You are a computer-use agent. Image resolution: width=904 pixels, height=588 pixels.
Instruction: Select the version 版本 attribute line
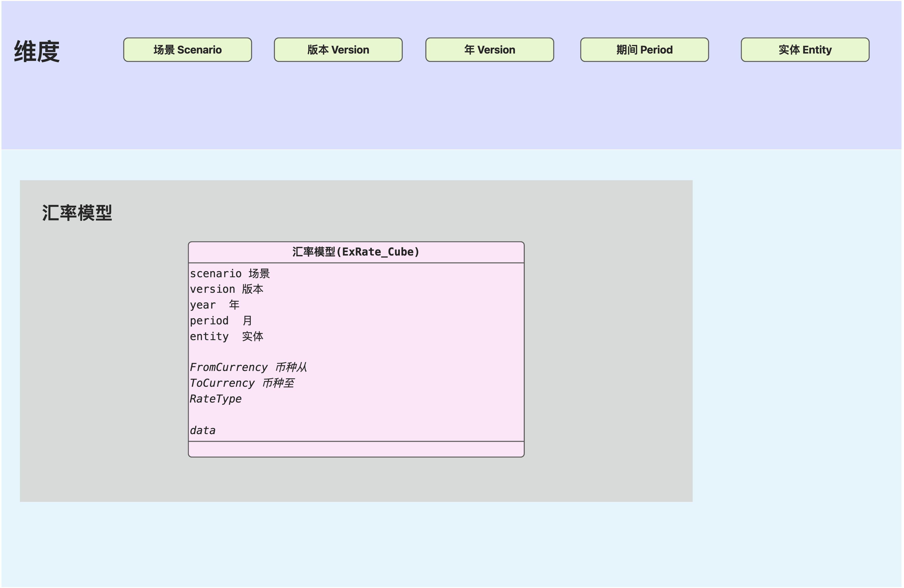tap(226, 289)
